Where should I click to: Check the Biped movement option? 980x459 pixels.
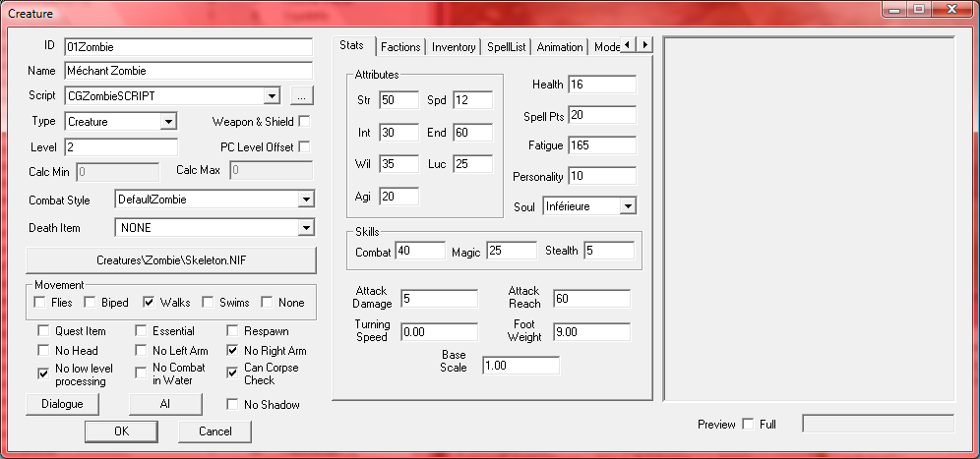[x=90, y=303]
